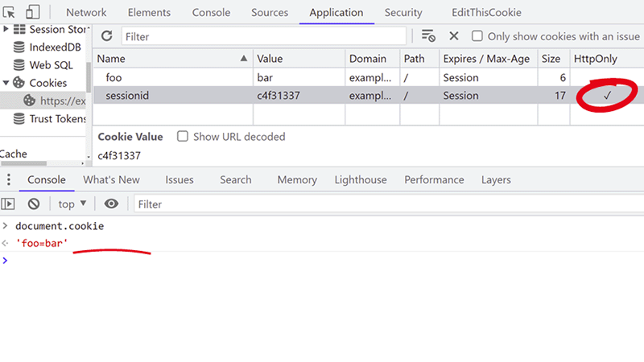Sort by Size column header
This screenshot has height=362, width=644.
(553, 58)
